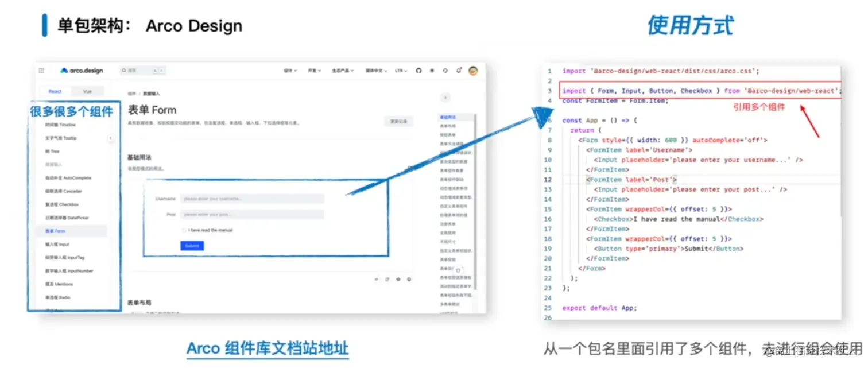Click FormItem label='Username' code line
This screenshot has height=368, width=868.
(x=639, y=150)
